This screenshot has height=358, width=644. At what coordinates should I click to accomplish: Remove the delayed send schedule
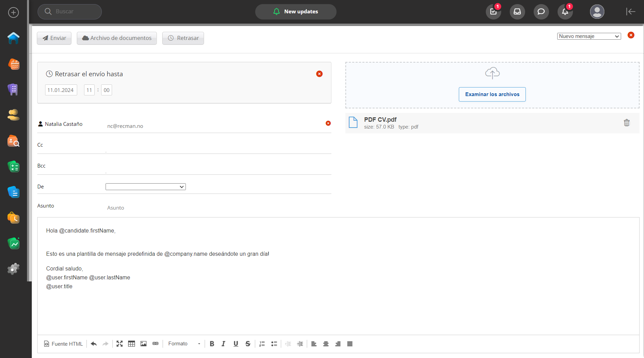319,74
